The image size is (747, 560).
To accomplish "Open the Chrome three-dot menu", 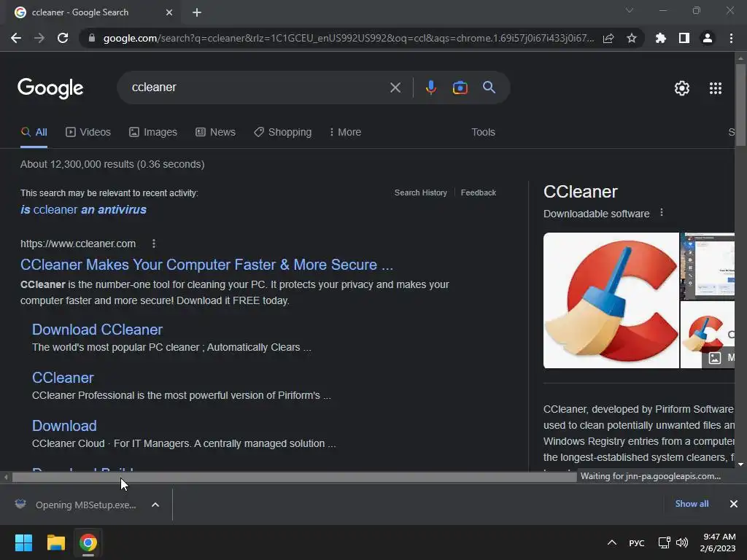I will click(731, 38).
